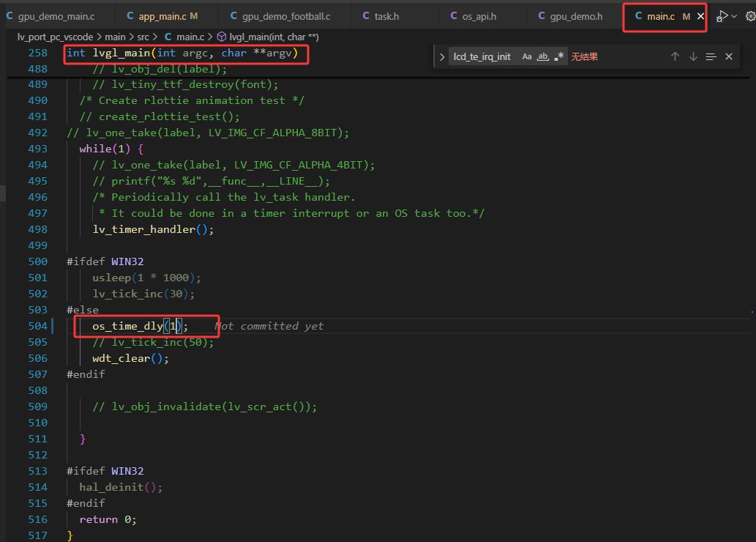
Task: Select the 'src' breadcrumb segment
Action: click(x=143, y=37)
